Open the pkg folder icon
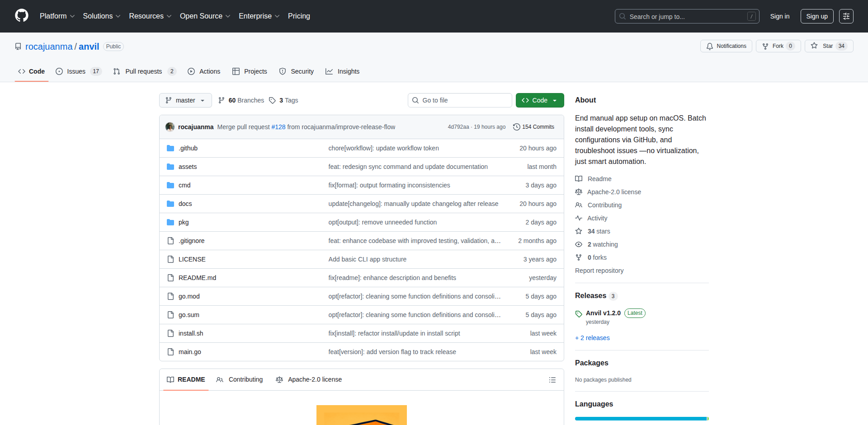This screenshot has width=868, height=425. pyautogui.click(x=170, y=222)
